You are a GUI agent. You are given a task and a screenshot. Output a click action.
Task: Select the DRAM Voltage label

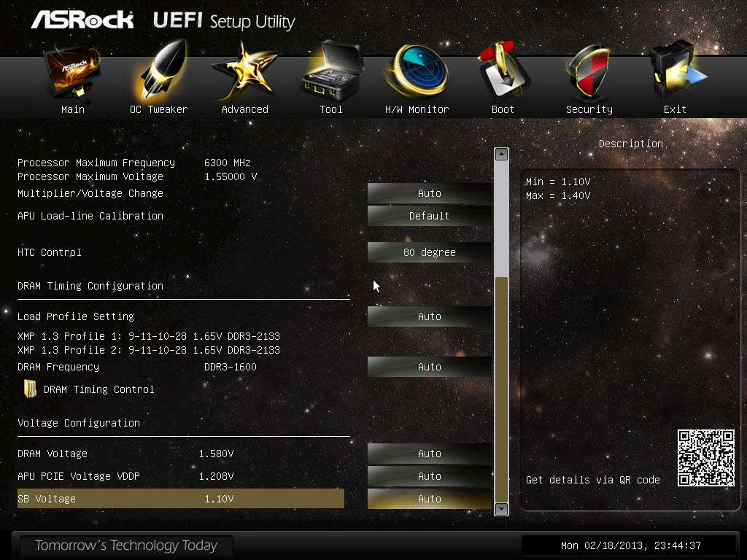[x=52, y=454]
